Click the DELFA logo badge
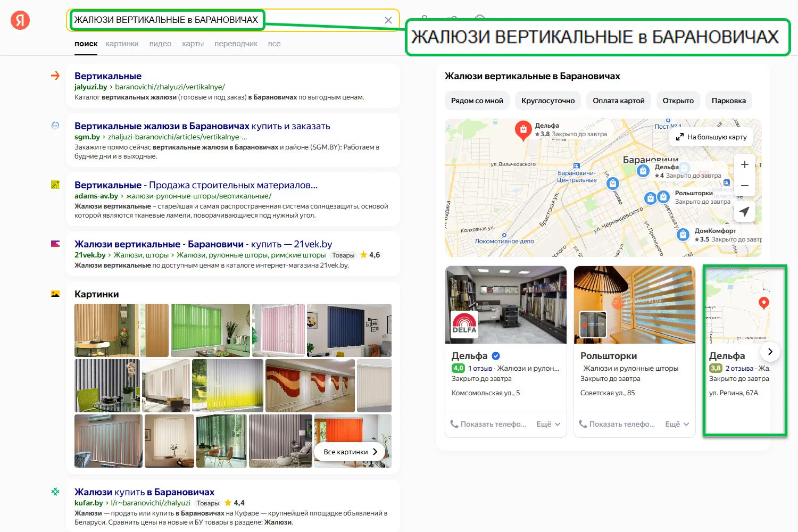798x532 pixels. 464,325
